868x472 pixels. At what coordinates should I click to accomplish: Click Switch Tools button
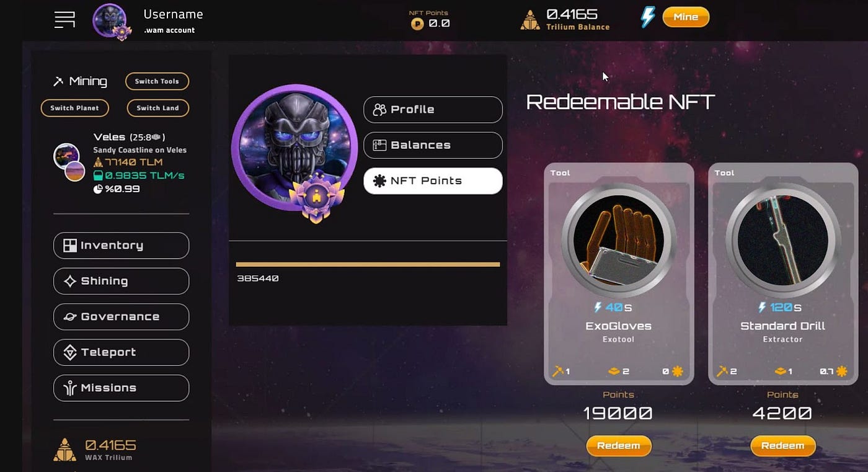pos(157,81)
